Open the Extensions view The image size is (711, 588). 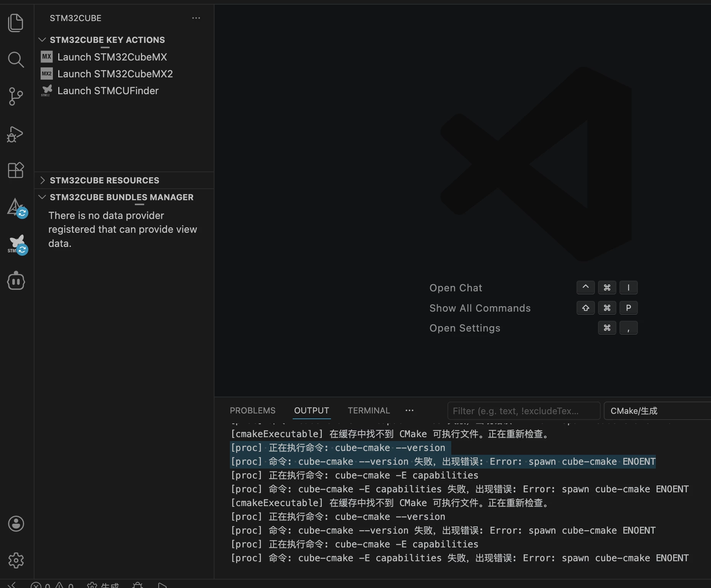coord(16,170)
